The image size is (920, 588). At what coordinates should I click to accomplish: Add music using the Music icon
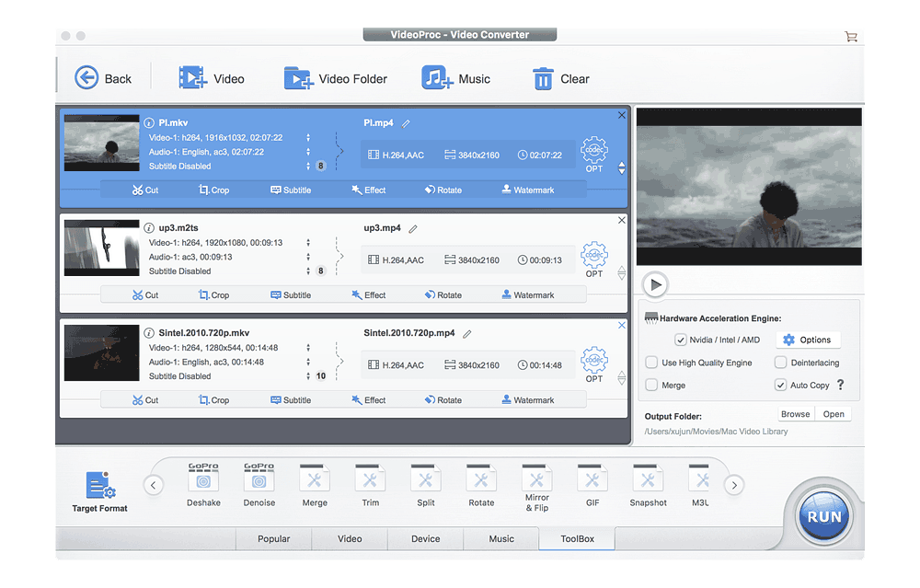tap(437, 78)
